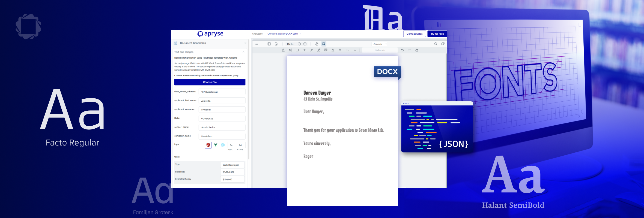Choose the Vue logo option
This screenshot has height=218, width=644.
[216, 145]
